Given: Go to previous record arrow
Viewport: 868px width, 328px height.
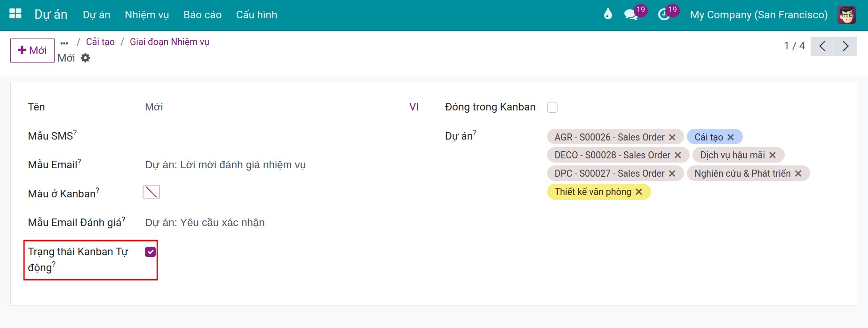Looking at the screenshot, I should [x=822, y=46].
